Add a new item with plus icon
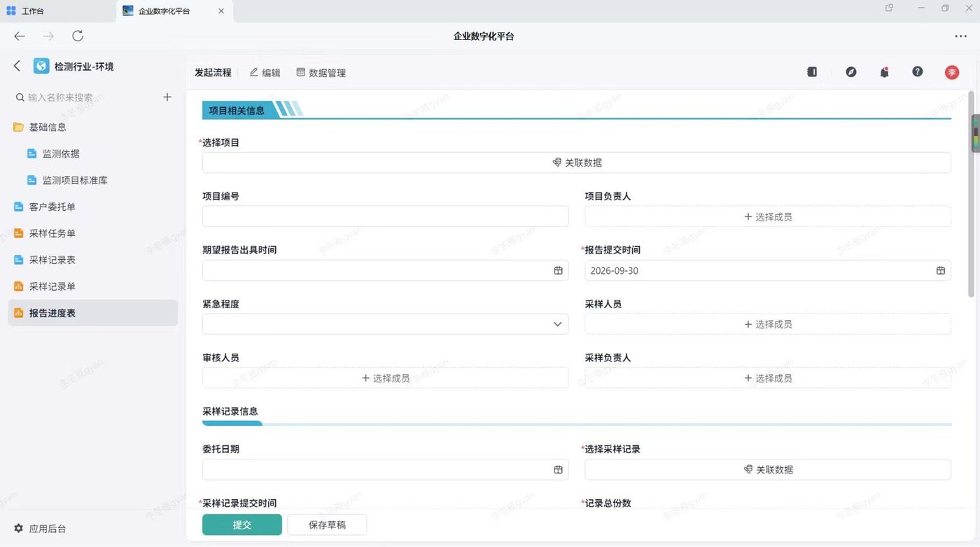Image resolution: width=980 pixels, height=547 pixels. click(167, 97)
